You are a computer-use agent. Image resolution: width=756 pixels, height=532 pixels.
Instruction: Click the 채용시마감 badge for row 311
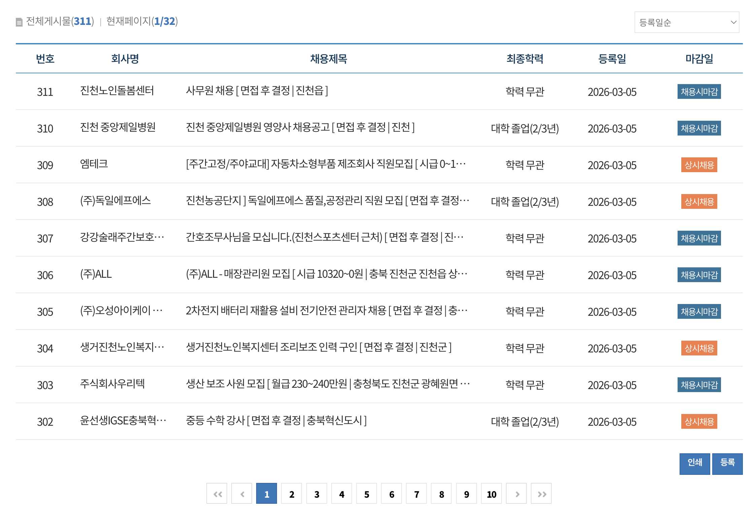[x=699, y=91]
